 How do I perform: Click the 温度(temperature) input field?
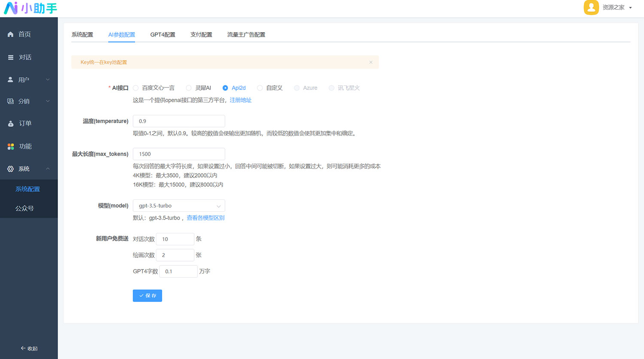tap(179, 121)
